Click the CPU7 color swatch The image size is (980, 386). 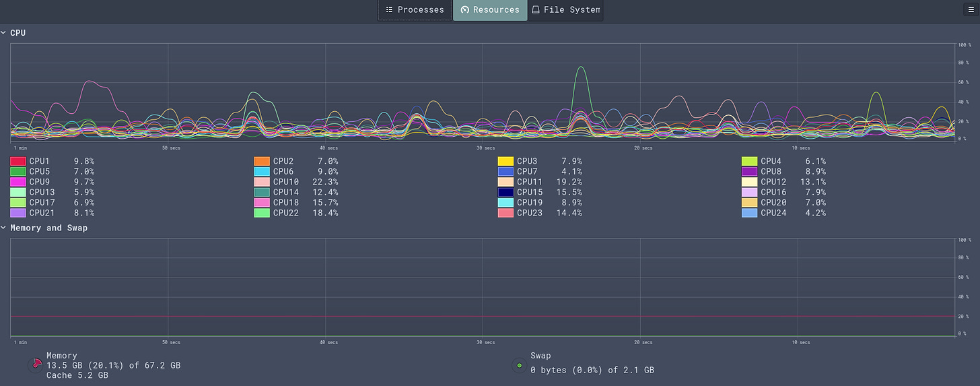[505, 172]
